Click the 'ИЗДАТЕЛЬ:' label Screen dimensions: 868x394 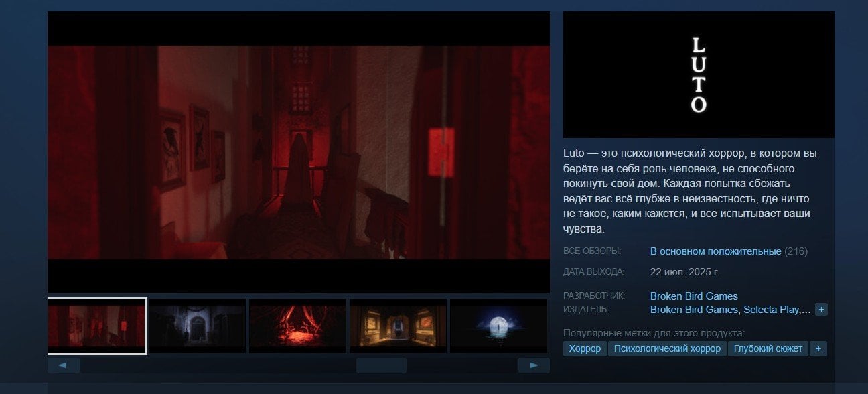[x=585, y=310]
